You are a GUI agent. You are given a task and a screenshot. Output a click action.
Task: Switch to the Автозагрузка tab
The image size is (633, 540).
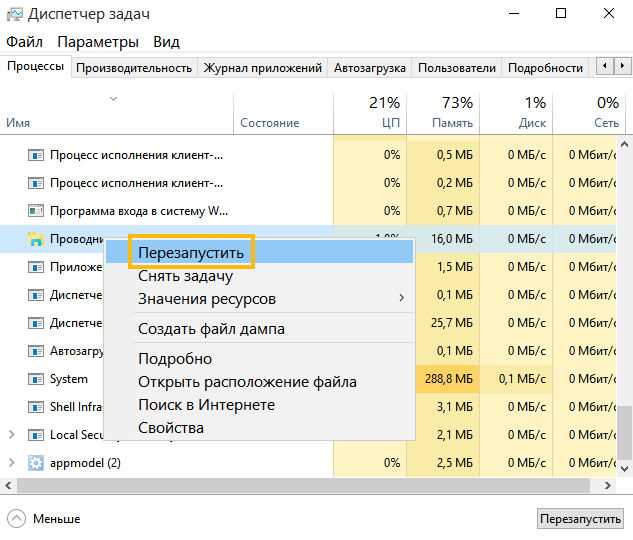point(370,67)
